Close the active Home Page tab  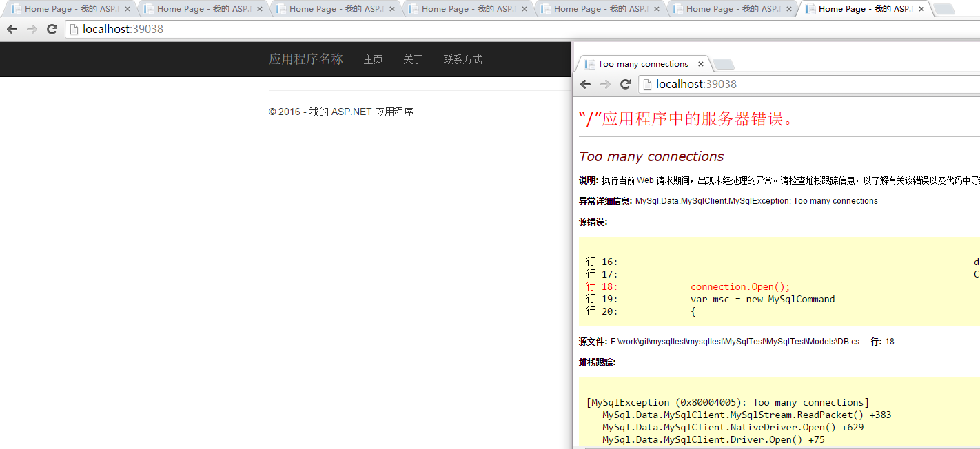(x=921, y=9)
